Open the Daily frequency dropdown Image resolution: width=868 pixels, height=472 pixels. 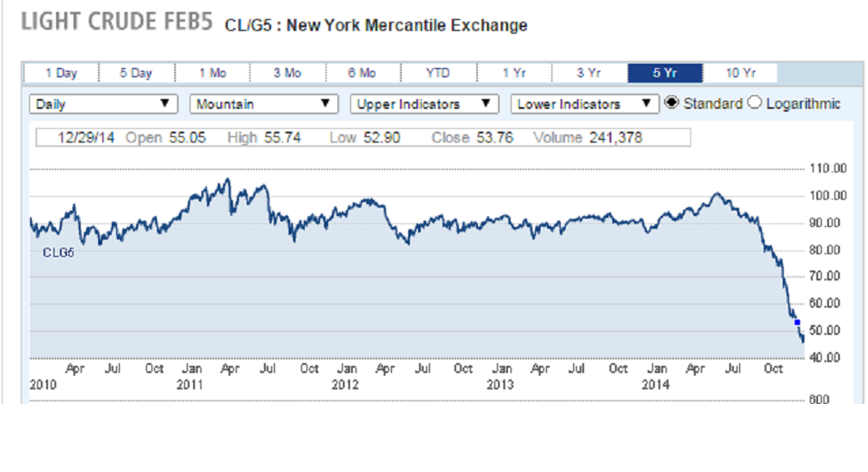pyautogui.click(x=102, y=104)
